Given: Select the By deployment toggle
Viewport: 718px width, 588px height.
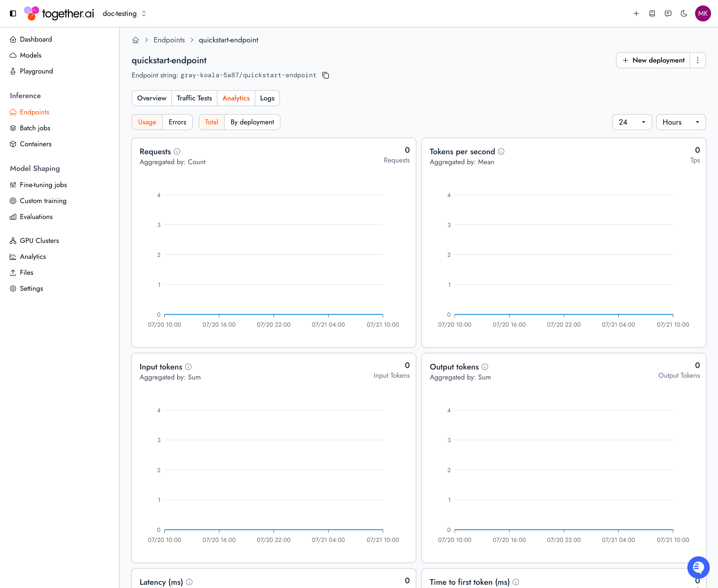Looking at the screenshot, I should tap(252, 122).
